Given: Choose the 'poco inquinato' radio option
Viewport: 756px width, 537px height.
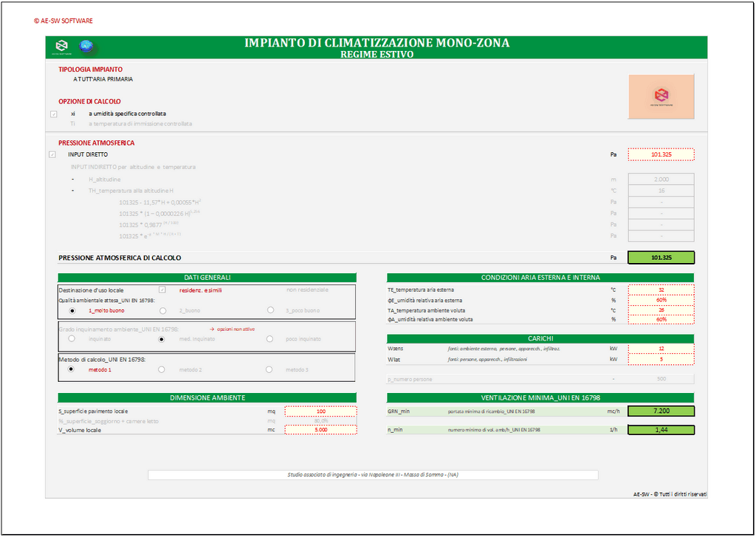Looking at the screenshot, I should [270, 339].
